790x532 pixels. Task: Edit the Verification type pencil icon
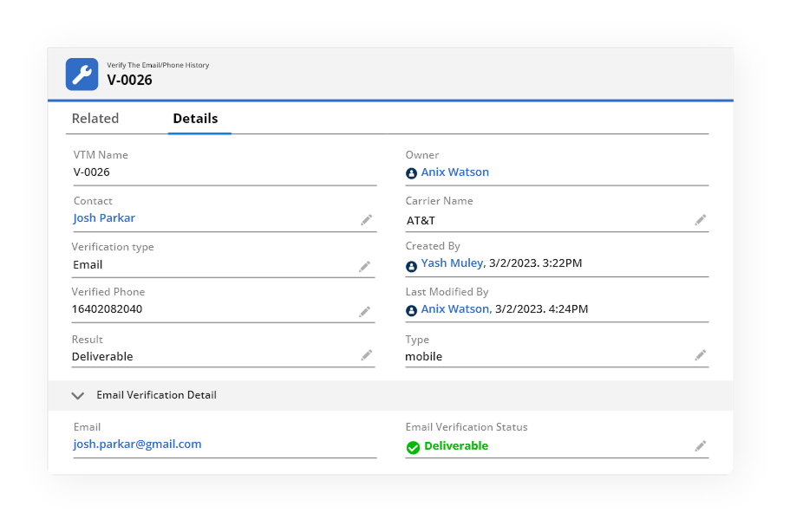click(x=365, y=266)
